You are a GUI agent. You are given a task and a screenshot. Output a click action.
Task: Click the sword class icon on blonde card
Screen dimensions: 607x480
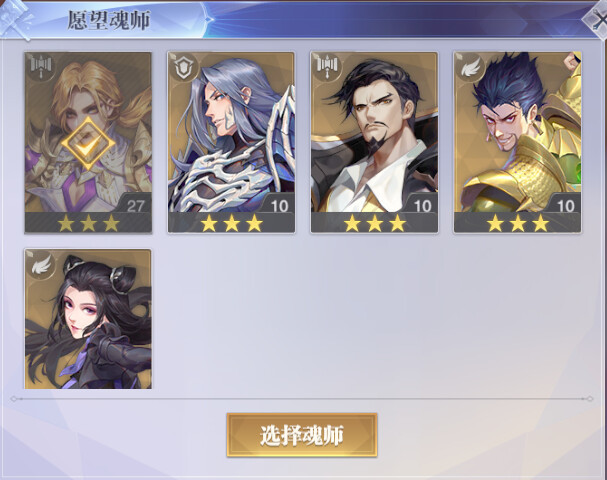tap(40, 67)
